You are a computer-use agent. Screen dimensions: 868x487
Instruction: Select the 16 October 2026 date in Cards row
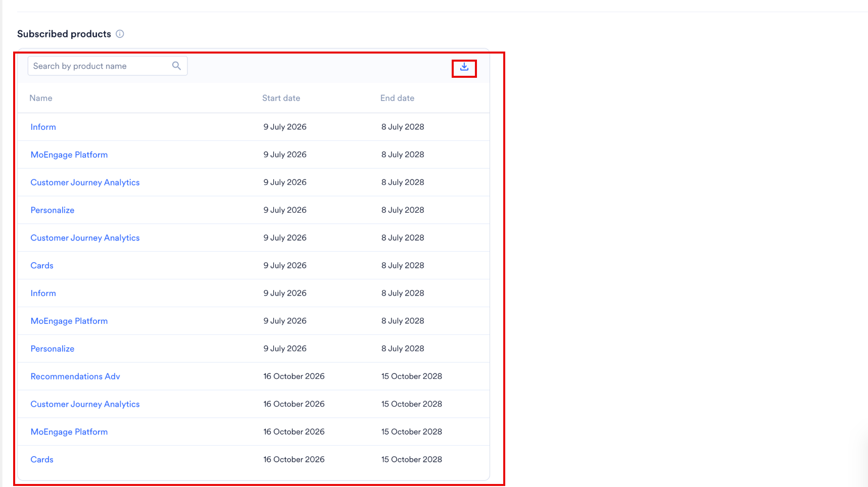(294, 459)
